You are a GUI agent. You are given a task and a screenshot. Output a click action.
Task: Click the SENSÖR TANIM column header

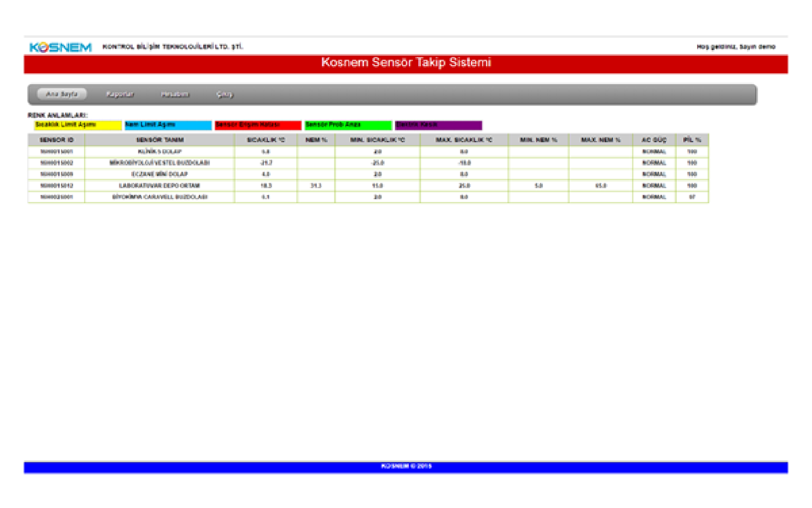160,140
